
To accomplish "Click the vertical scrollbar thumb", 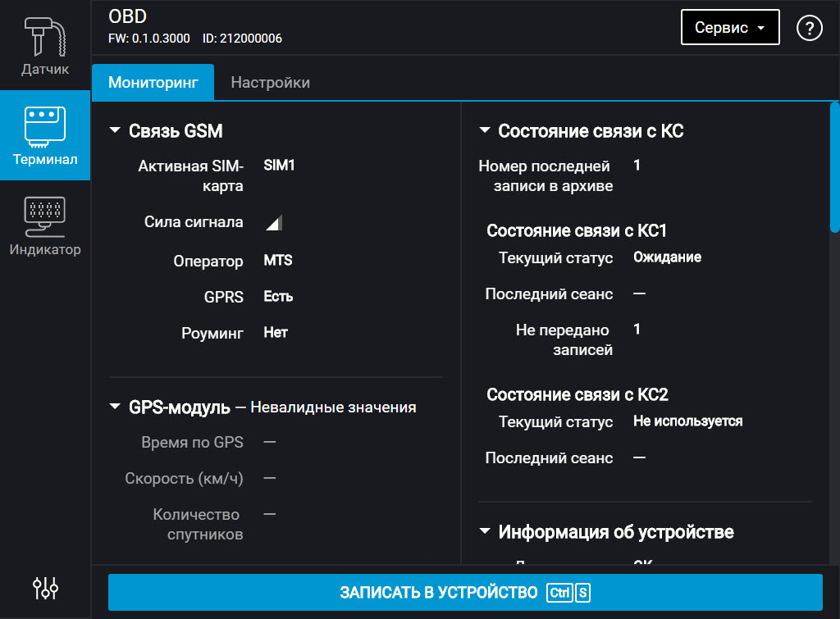I will point(834,167).
